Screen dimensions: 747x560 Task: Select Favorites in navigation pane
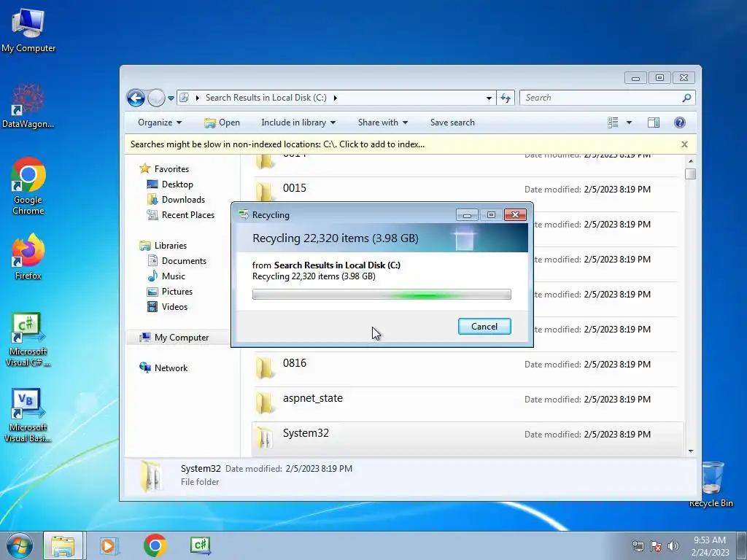tap(165, 169)
